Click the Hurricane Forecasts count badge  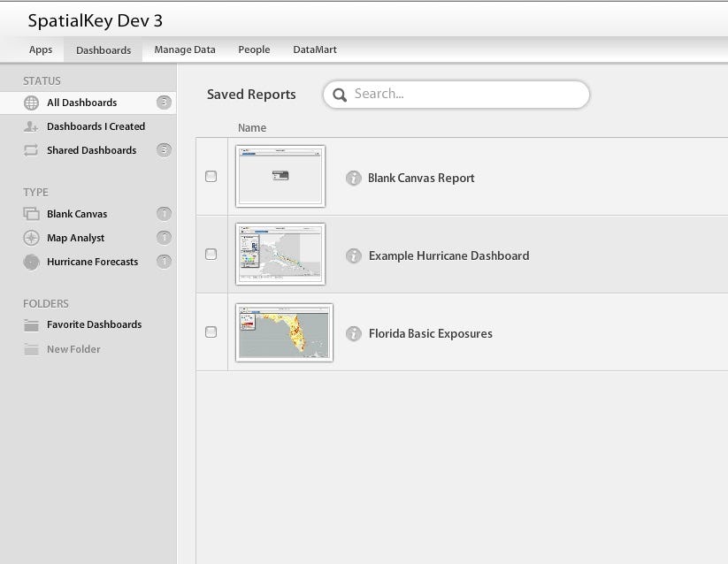click(x=164, y=262)
